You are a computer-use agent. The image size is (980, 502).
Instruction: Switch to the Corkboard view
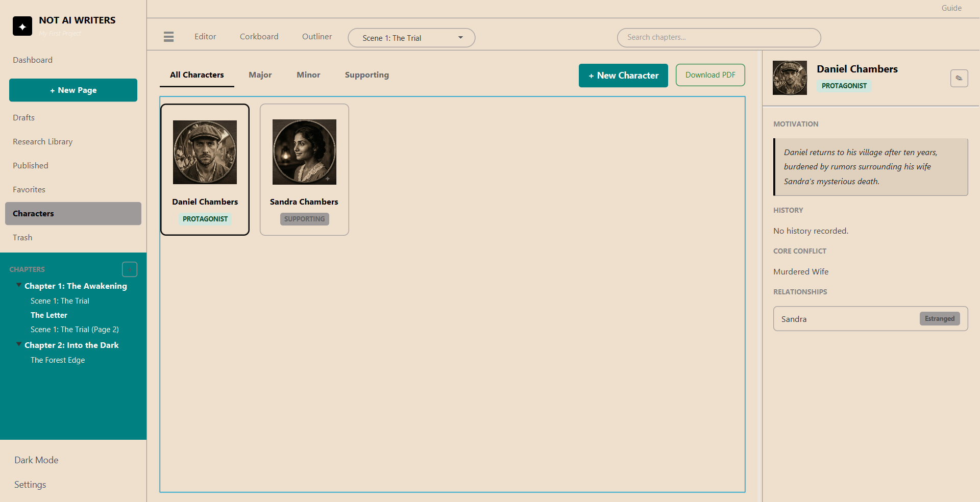259,37
